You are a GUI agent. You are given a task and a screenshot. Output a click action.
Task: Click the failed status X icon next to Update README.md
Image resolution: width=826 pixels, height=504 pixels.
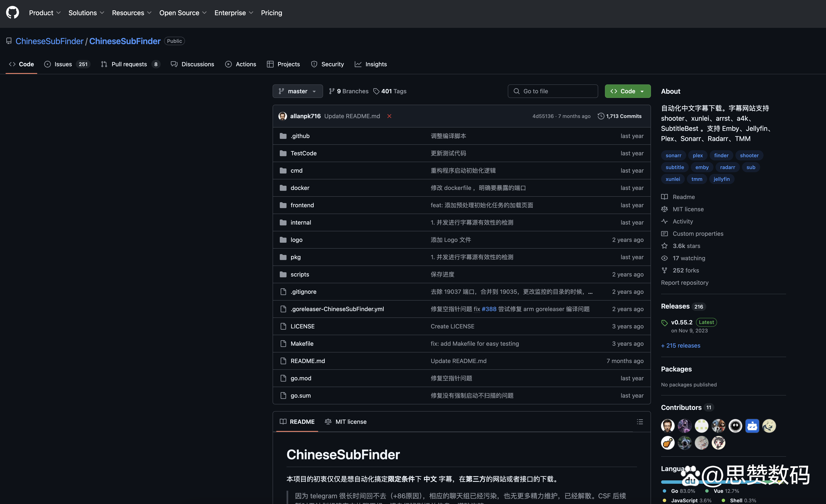pos(389,116)
